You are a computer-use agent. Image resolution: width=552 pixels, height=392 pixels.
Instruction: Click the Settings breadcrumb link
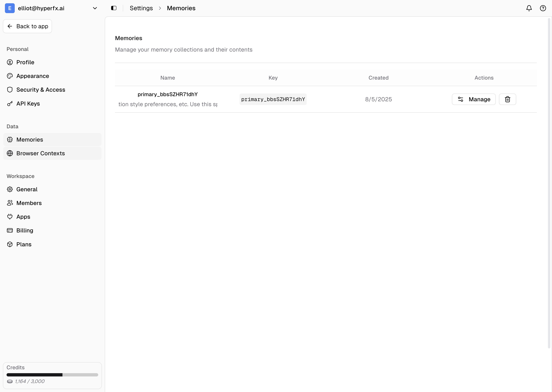coord(141,8)
